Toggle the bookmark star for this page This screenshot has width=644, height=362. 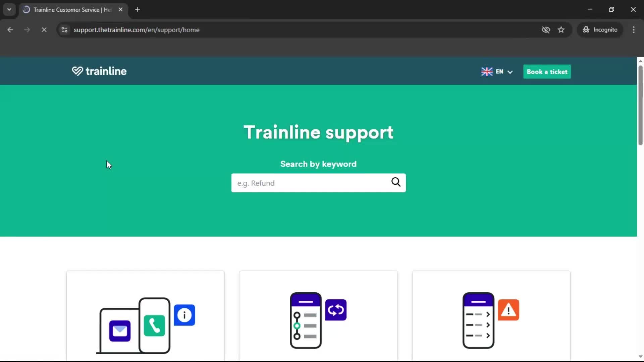tap(561, 29)
